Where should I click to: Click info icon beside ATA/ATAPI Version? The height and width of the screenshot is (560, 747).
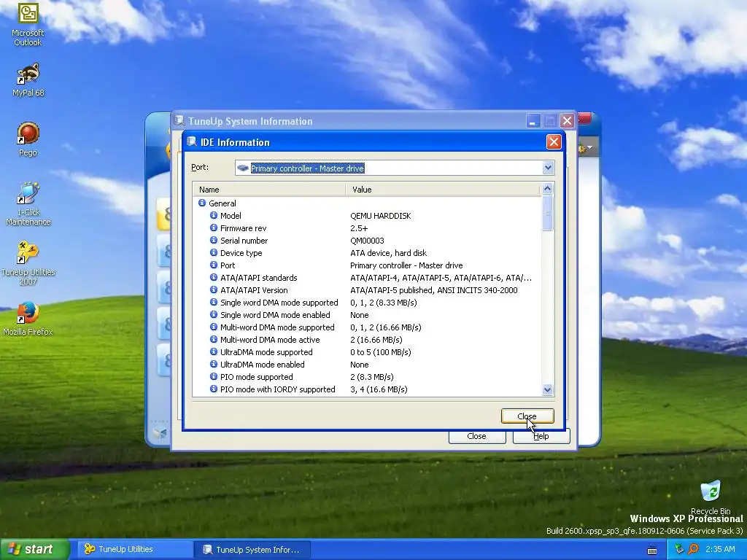tap(214, 289)
